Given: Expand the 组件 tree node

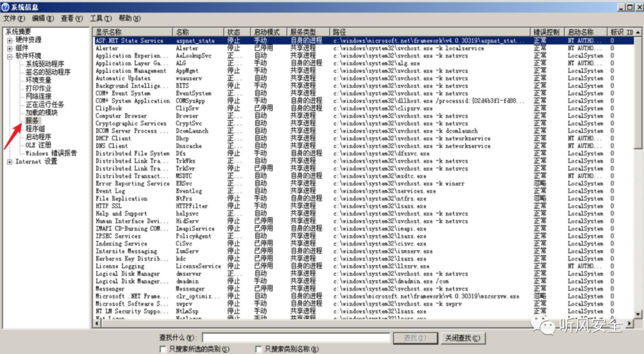Looking at the screenshot, I should pos(10,48).
